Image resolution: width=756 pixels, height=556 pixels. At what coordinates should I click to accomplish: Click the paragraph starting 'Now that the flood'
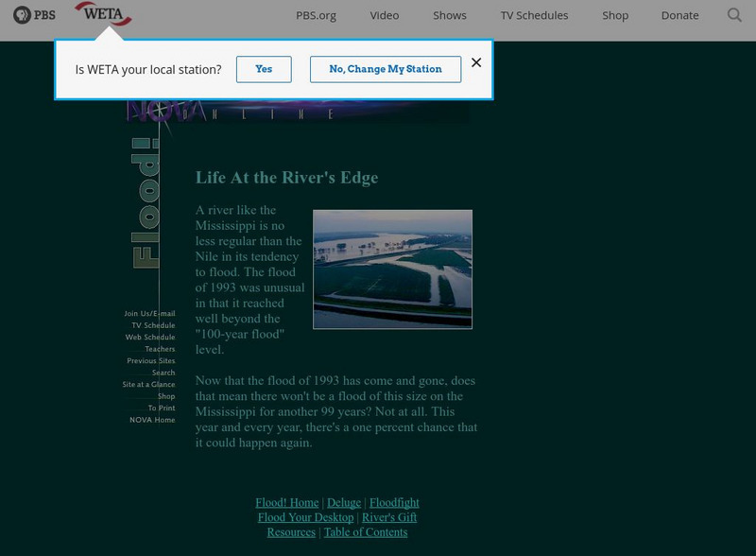pyautogui.click(x=336, y=411)
